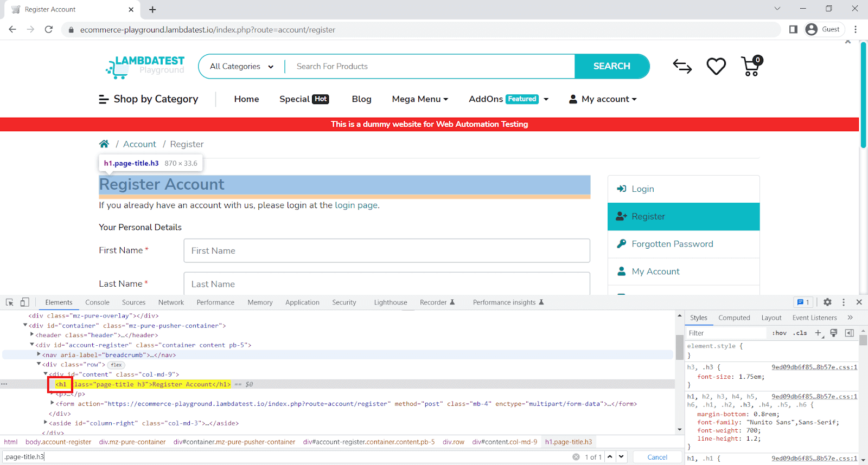Open the compare products arrows icon
The image size is (868, 465).
682,66
